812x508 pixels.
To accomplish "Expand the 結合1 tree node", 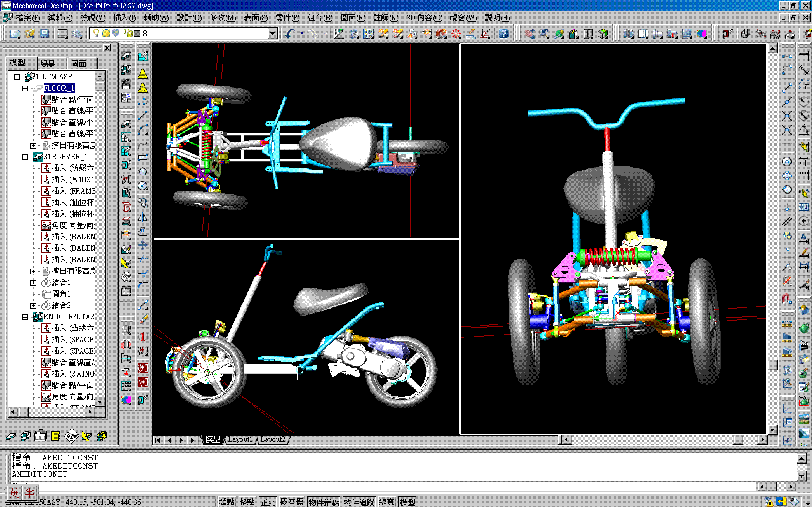I will (34, 283).
